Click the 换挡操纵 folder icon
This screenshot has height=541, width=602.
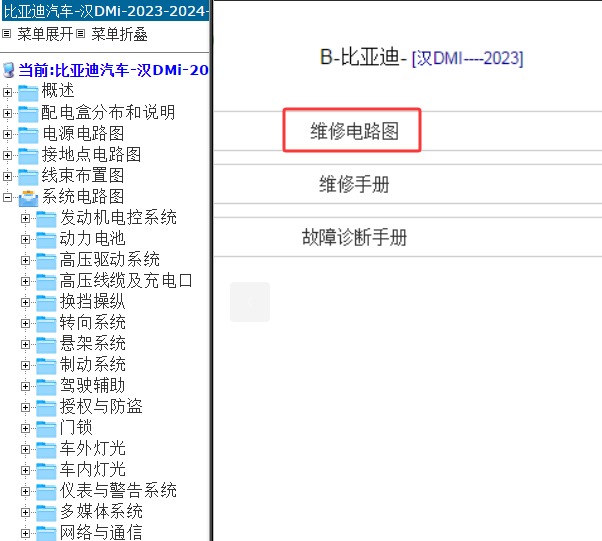[46, 303]
